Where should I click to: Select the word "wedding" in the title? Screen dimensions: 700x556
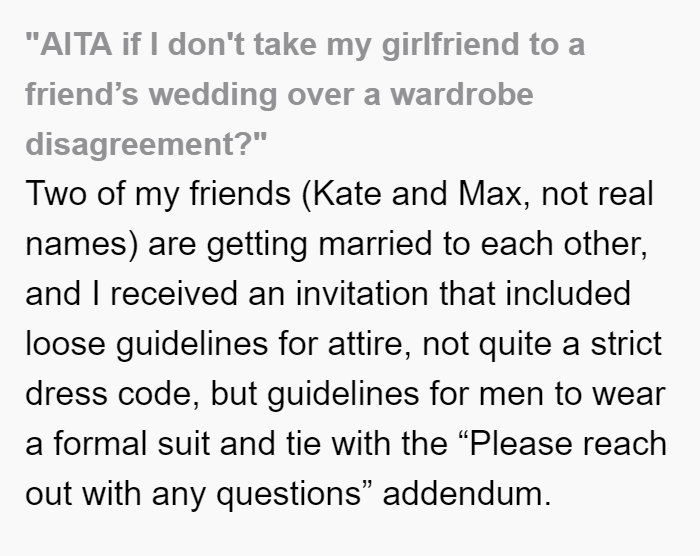(212, 95)
